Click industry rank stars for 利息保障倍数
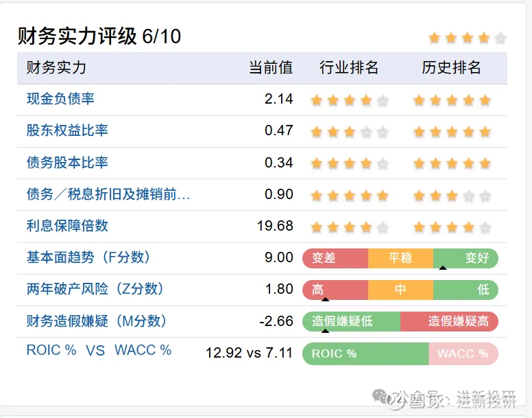This screenshot has height=418, width=532. pyautogui.click(x=349, y=227)
